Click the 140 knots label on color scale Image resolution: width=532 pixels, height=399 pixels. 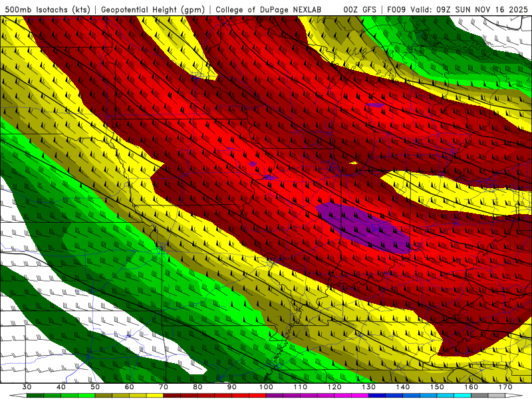(403, 387)
